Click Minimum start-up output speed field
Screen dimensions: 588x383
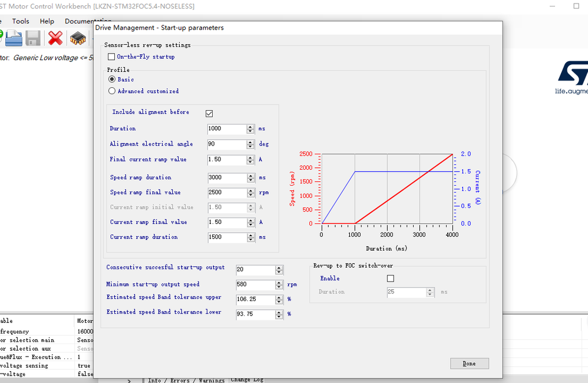pos(255,285)
